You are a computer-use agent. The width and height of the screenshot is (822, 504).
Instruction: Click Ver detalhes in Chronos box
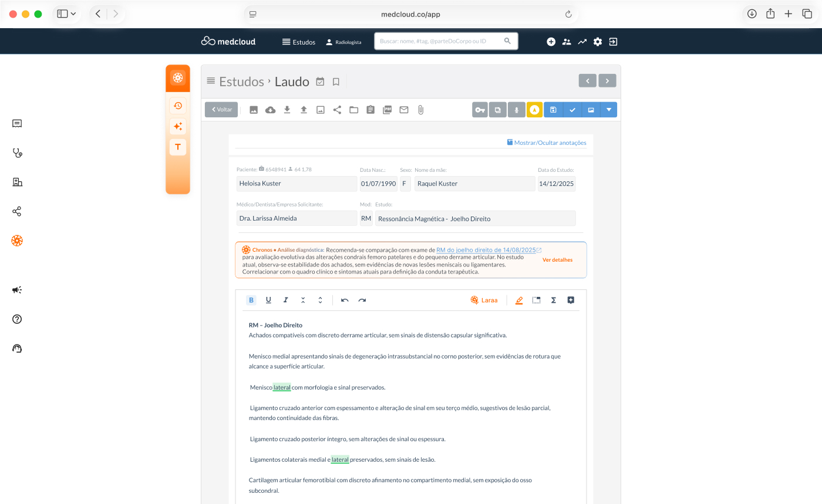(x=557, y=260)
